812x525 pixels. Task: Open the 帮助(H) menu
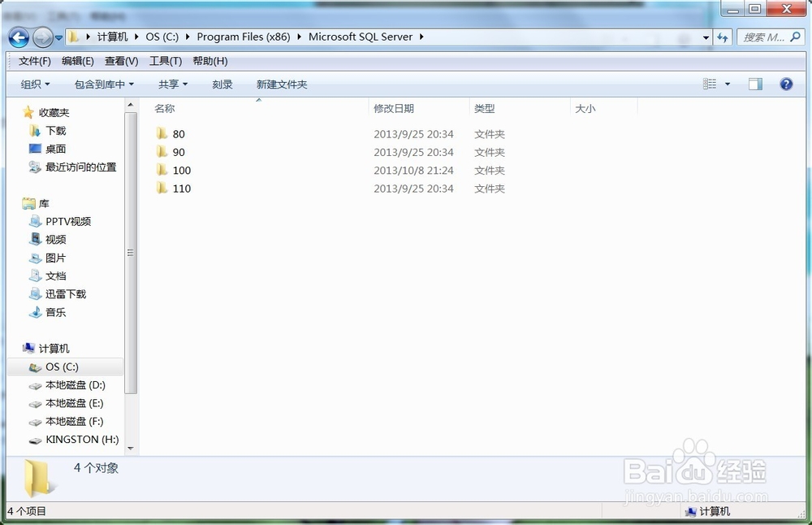(210, 61)
